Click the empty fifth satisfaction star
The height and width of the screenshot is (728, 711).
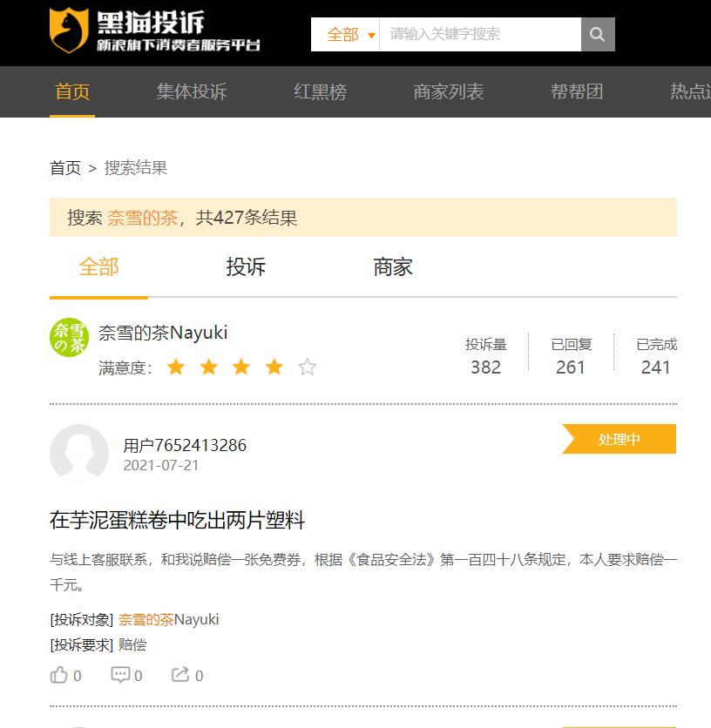(x=308, y=367)
